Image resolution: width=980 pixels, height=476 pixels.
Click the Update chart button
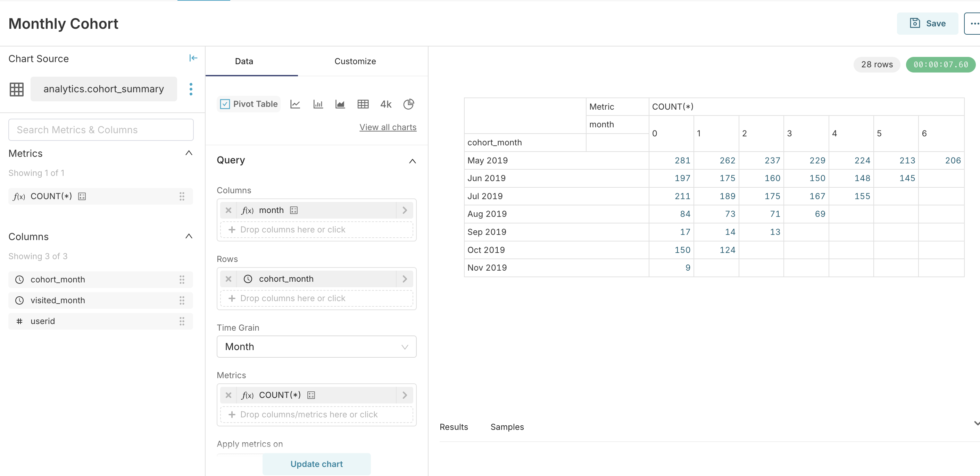[x=316, y=464]
